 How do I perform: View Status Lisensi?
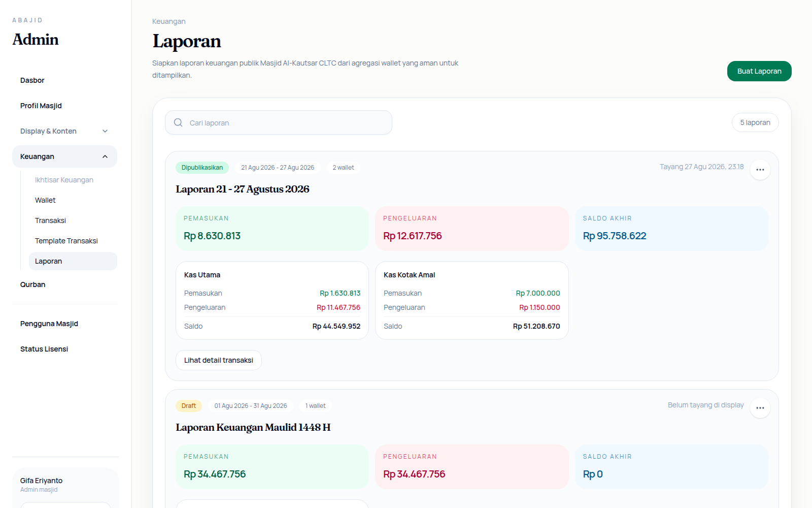[x=64, y=349]
